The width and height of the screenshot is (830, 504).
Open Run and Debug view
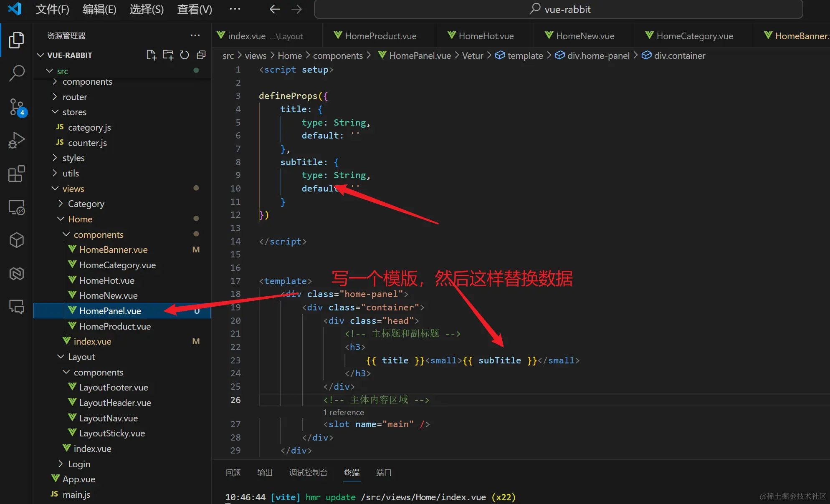click(x=17, y=140)
